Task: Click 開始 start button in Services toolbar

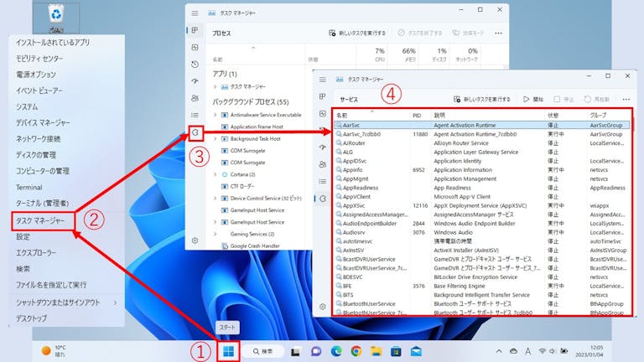Action: click(533, 100)
